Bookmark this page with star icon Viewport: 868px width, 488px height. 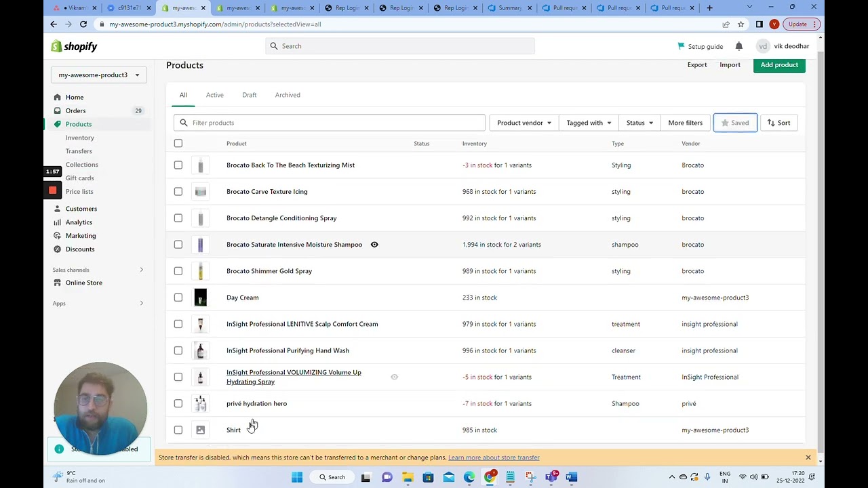click(x=741, y=24)
